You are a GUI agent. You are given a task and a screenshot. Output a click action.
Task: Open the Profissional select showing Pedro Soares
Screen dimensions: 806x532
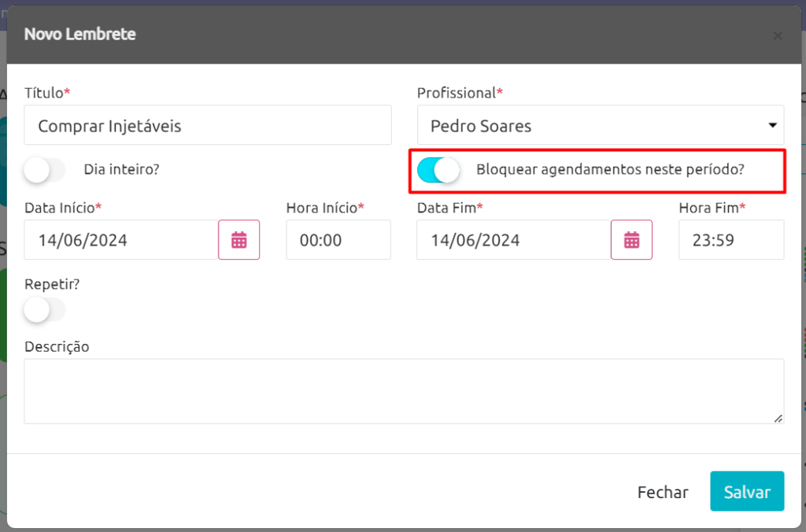pos(601,125)
